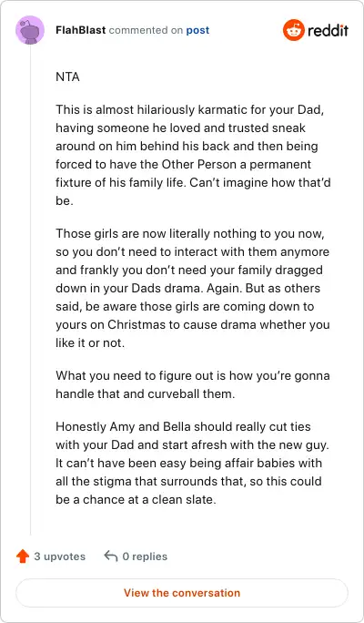
Task: Click the orange Reddit Snoo logo
Action: click(294, 30)
